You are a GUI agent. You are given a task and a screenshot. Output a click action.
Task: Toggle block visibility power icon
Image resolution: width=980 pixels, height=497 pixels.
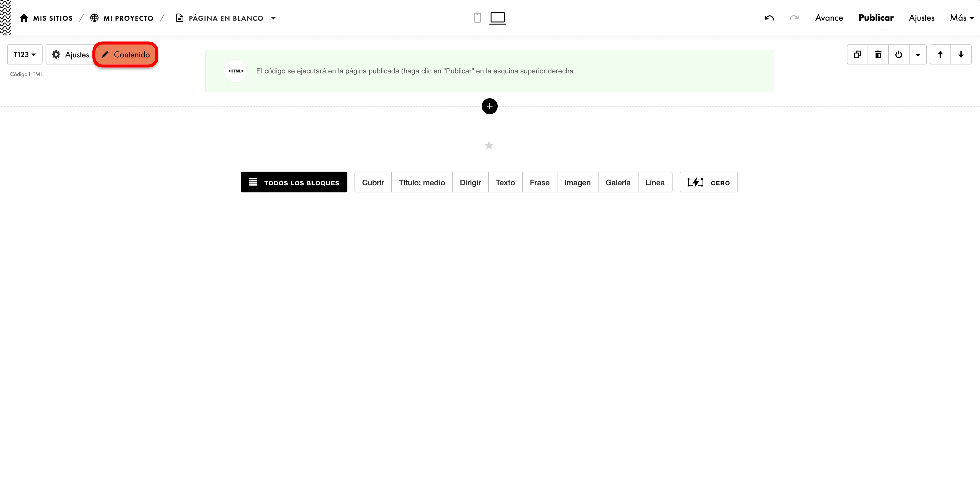pyautogui.click(x=899, y=54)
